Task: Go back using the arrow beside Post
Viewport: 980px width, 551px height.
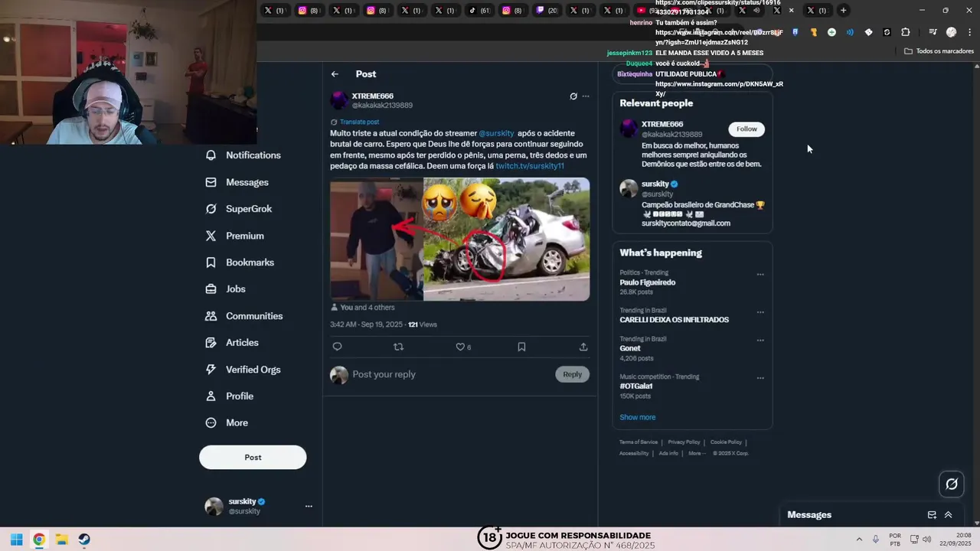Action: point(335,74)
